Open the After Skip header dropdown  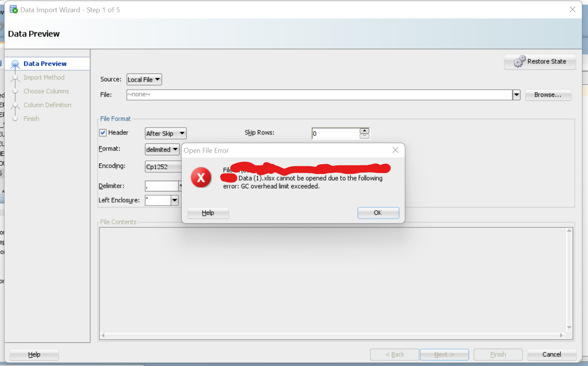(166, 133)
